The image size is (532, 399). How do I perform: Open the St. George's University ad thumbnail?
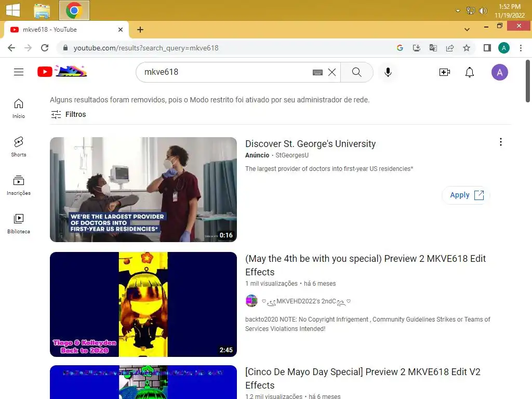tap(143, 189)
